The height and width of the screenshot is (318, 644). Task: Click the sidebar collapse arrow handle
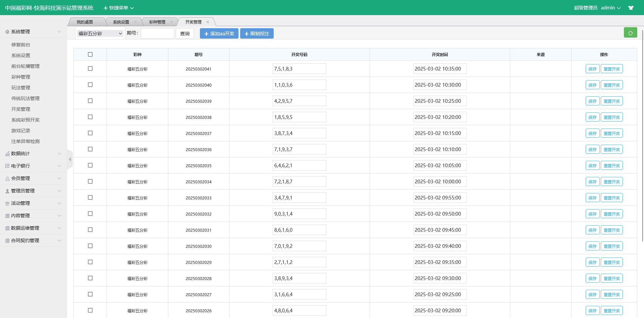tap(70, 160)
